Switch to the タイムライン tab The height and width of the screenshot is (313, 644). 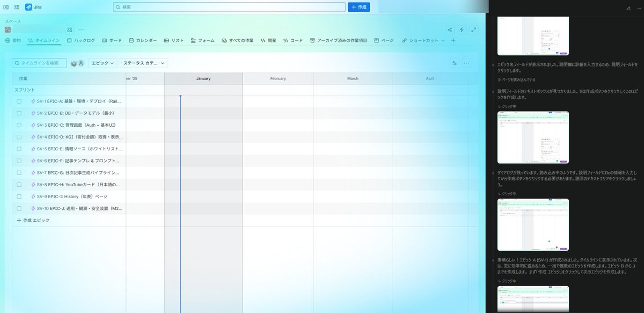click(x=44, y=40)
